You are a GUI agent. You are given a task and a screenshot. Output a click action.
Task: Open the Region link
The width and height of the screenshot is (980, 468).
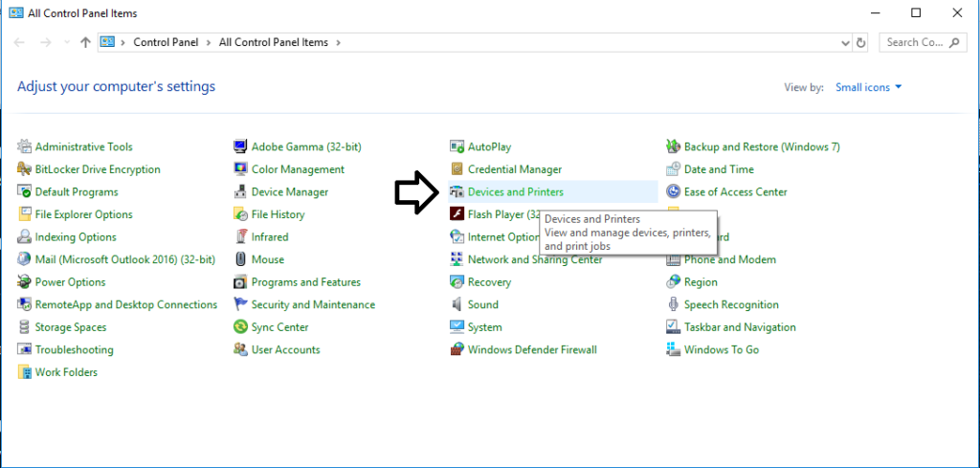click(701, 281)
